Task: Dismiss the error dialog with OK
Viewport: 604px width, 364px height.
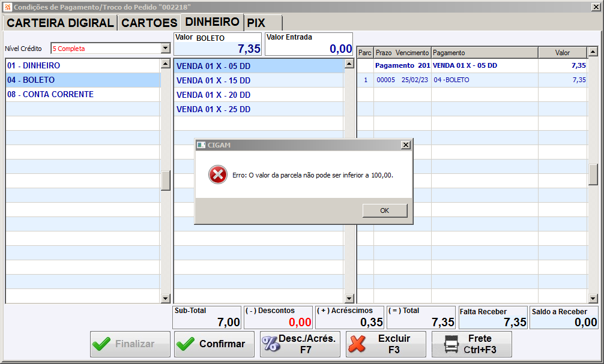Action: tap(384, 210)
